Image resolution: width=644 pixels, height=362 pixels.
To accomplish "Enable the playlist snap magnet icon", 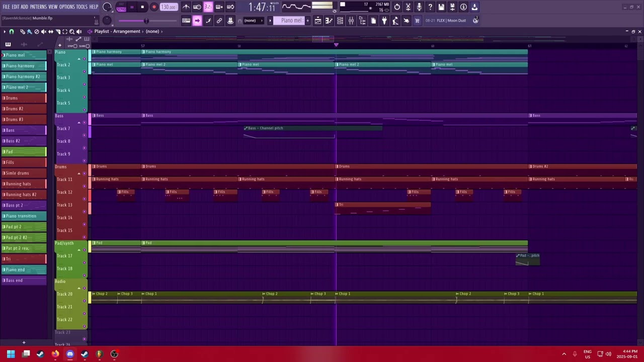I will tap(12, 31).
